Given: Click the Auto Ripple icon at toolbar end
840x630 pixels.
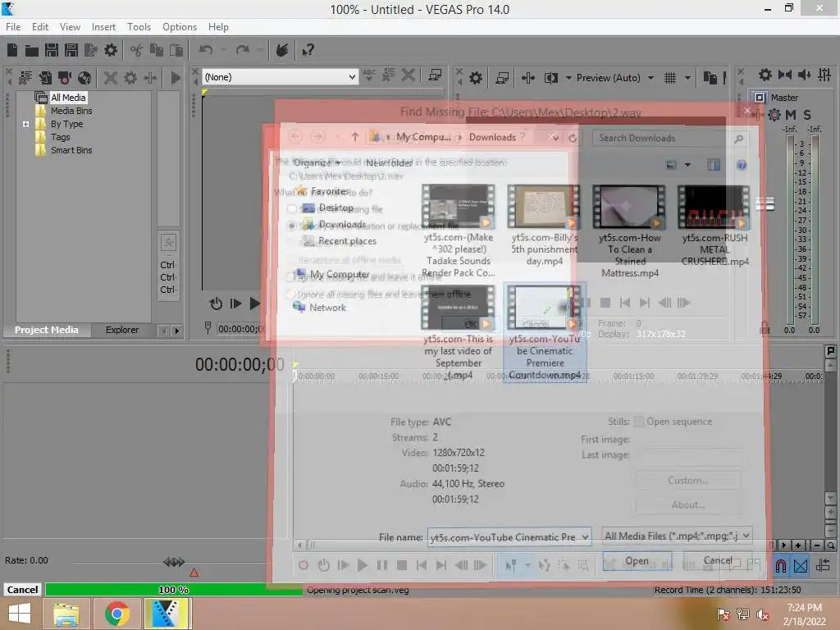Looking at the screenshot, I should pos(822,565).
